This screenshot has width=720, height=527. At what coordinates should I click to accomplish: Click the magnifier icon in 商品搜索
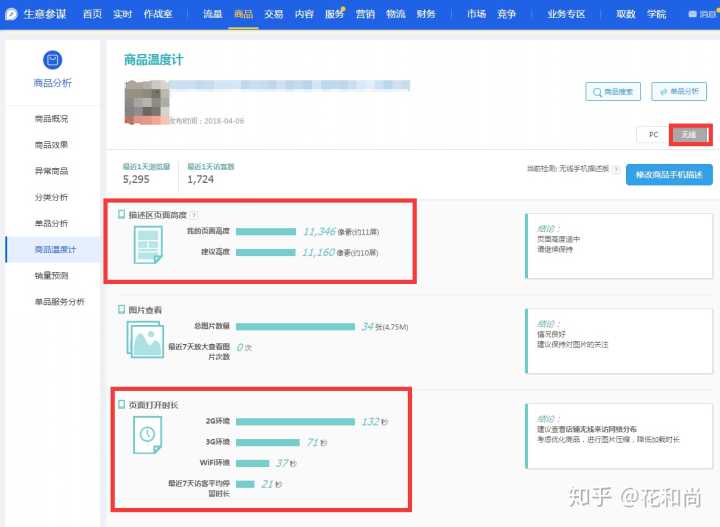point(597,92)
